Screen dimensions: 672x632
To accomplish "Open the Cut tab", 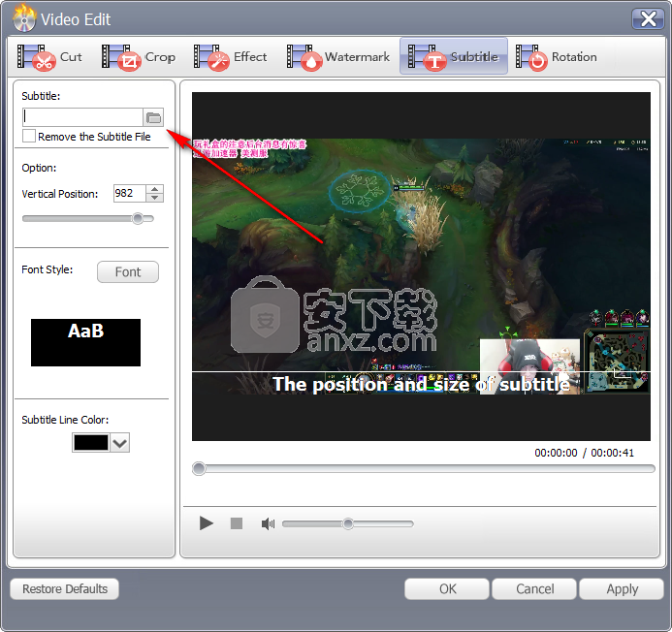I will [x=49, y=57].
